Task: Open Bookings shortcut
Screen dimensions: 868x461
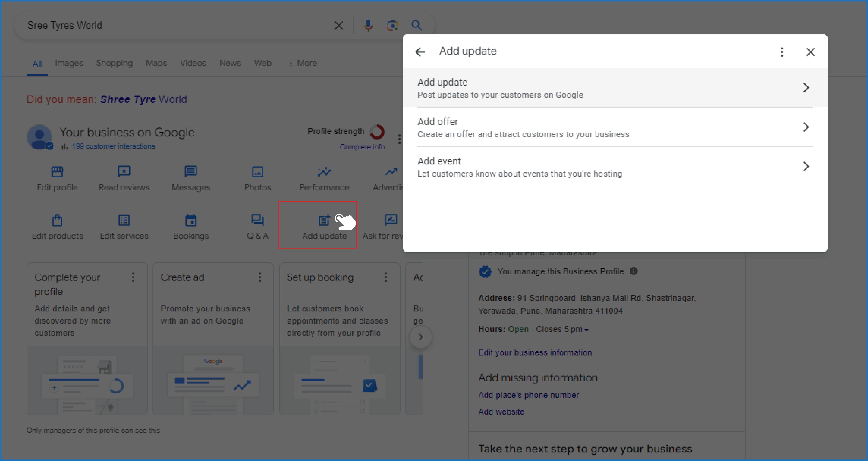Action: 191,227
